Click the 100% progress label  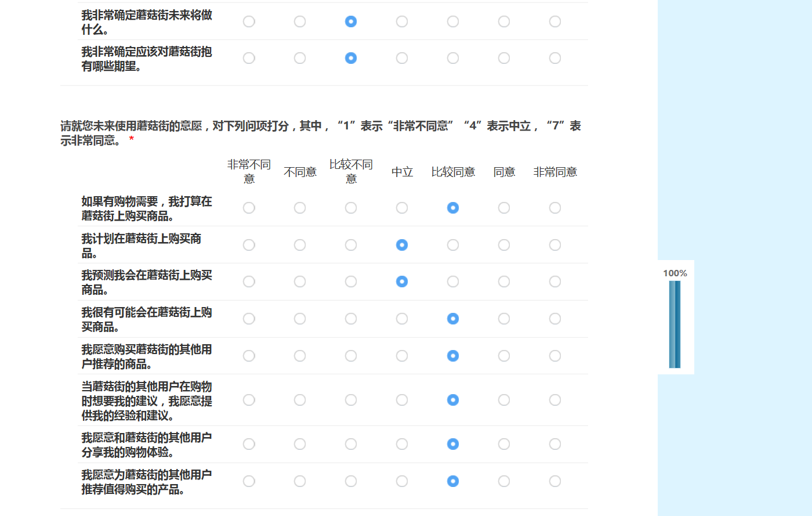[x=675, y=273]
